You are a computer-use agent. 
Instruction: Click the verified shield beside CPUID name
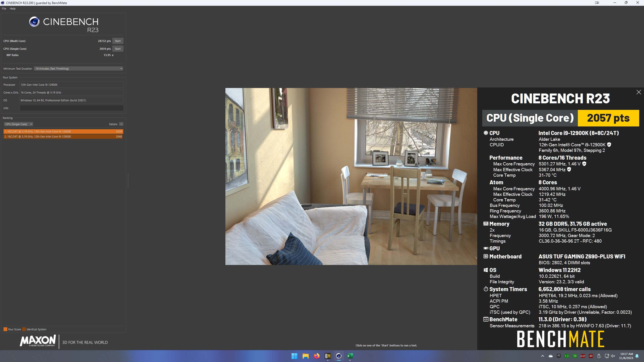(609, 145)
